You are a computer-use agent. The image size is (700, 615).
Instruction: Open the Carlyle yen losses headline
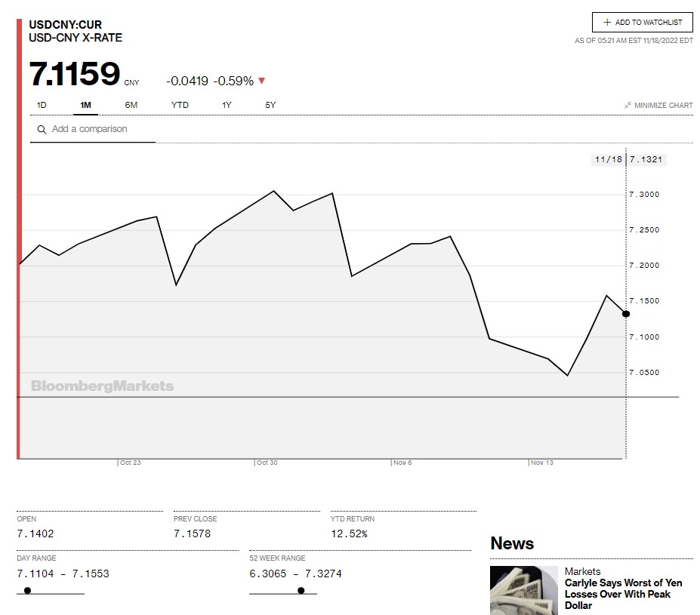tap(617, 594)
